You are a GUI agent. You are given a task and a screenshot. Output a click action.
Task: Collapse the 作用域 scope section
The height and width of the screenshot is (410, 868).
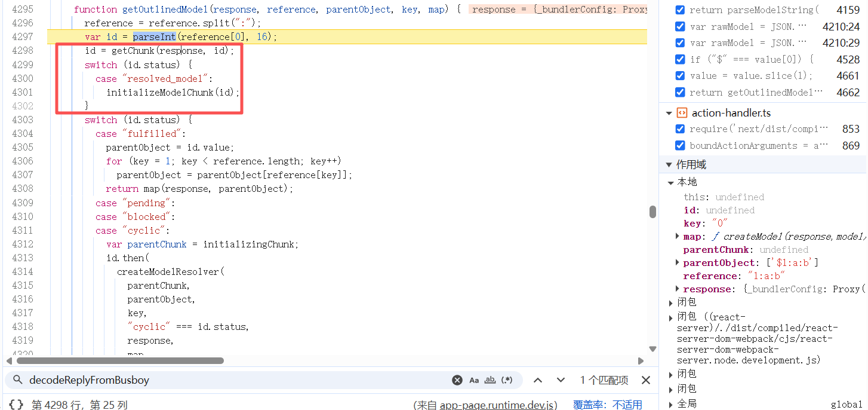click(x=669, y=164)
